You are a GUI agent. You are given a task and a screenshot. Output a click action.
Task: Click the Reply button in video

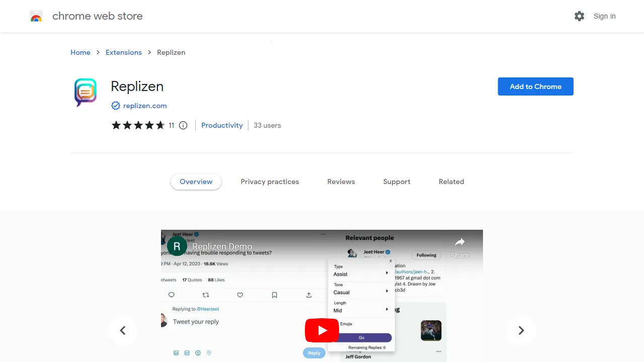(314, 353)
